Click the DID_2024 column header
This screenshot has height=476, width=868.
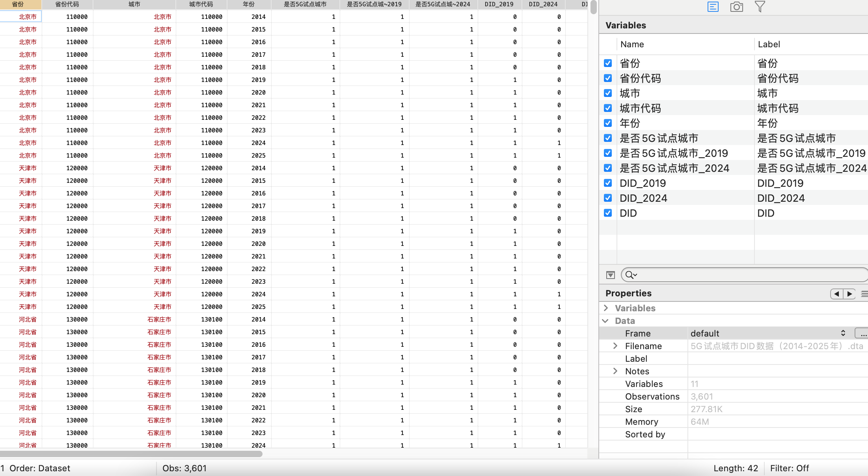[543, 4]
